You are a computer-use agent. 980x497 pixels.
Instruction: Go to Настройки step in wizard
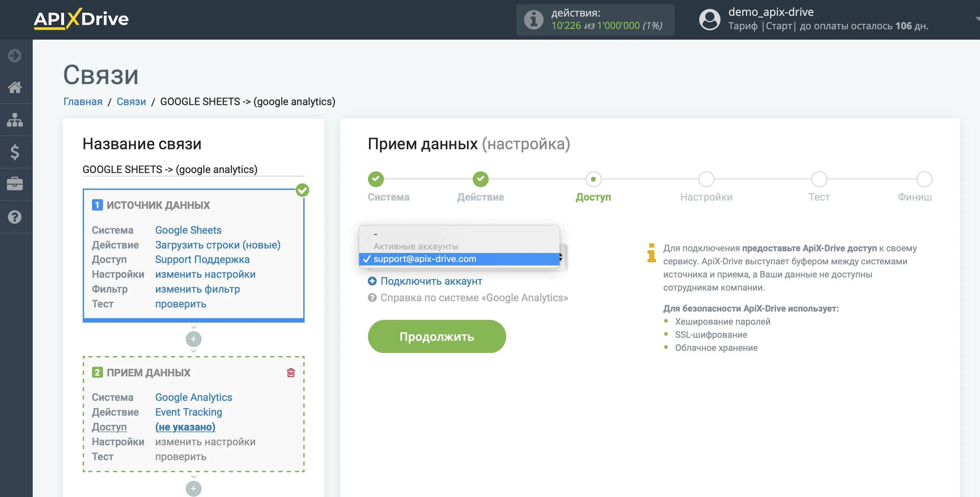[x=706, y=179]
